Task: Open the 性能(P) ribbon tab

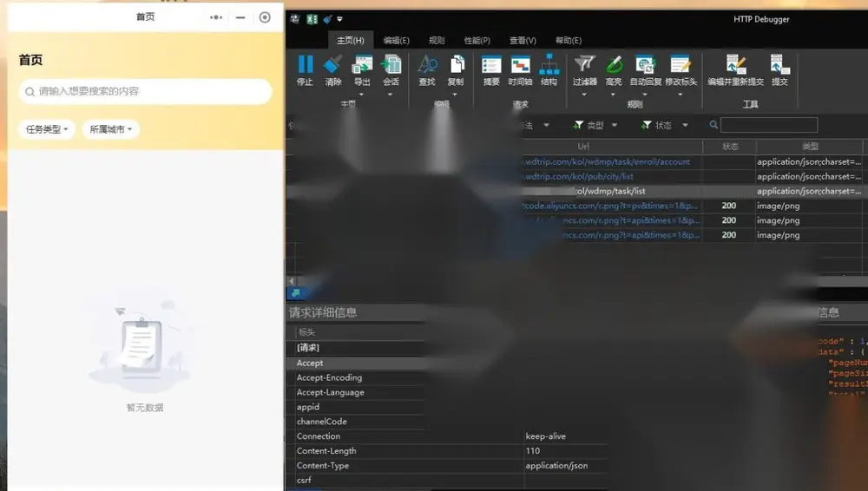Action: (477, 41)
